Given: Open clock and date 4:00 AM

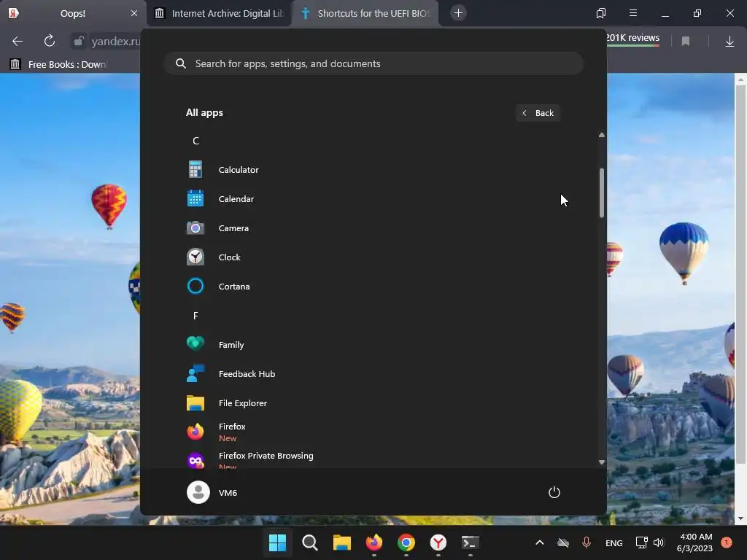Looking at the screenshot, I should pos(695,542).
